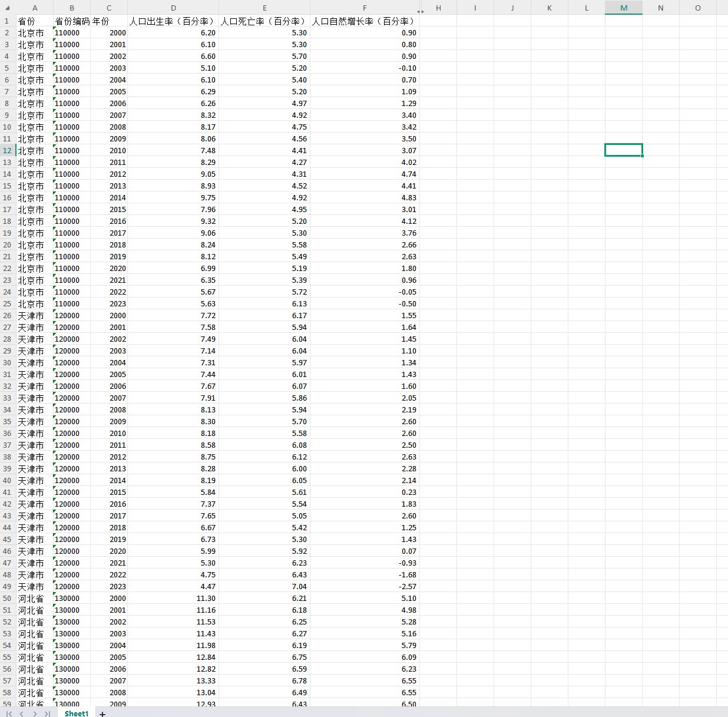Viewport: 728px width, 717px height.
Task: Select column B header
Action: tap(72, 8)
